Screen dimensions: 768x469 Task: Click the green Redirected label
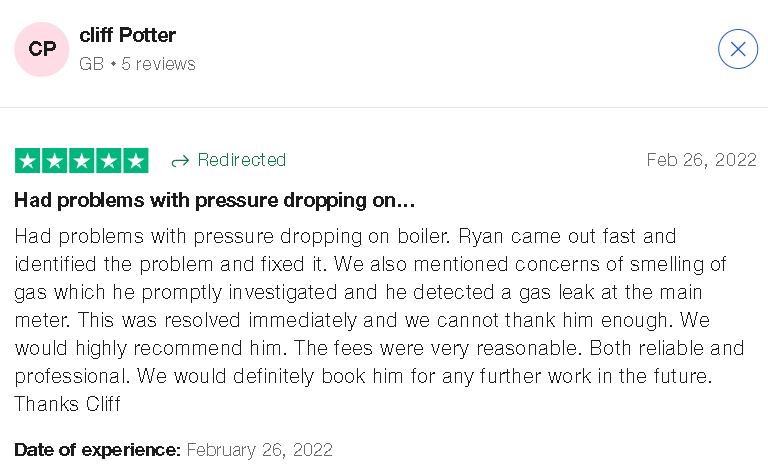pos(241,160)
